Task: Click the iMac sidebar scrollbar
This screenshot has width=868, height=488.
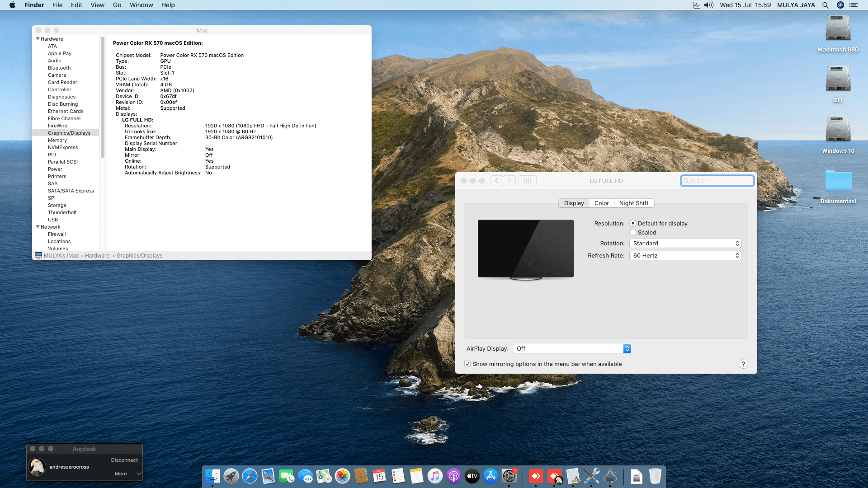Action: 103,97
